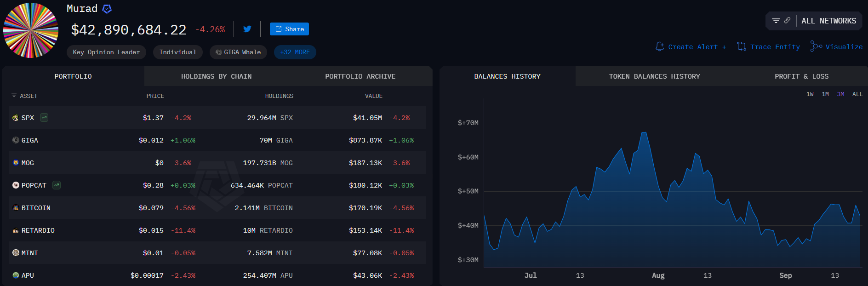Switch chart range to ALL
Viewport: 868px width, 286px height.
coord(857,94)
